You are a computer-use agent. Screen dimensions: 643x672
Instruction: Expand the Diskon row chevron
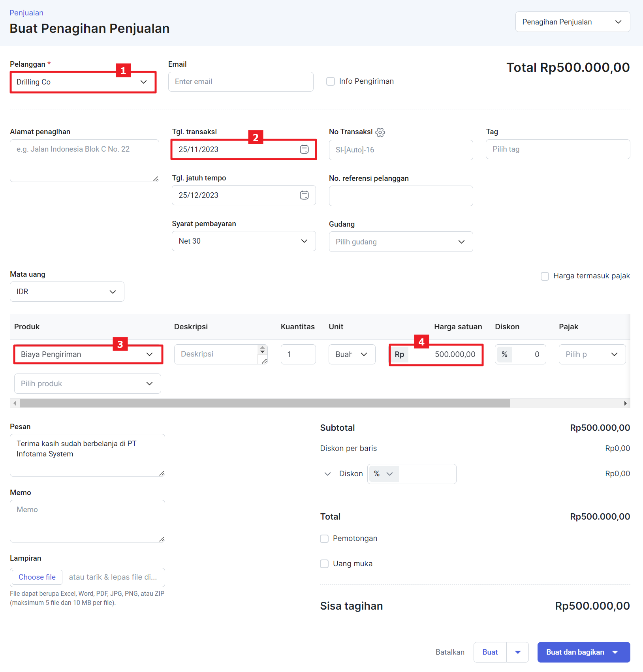327,474
